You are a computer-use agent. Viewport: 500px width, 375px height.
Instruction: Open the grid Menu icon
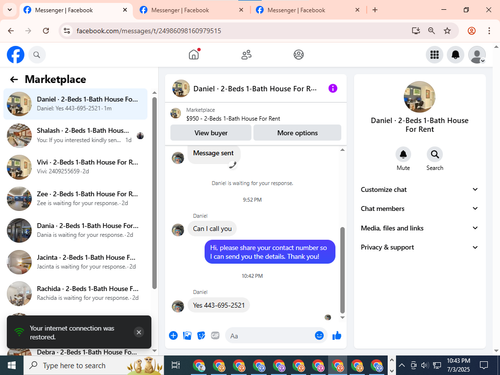(x=434, y=55)
